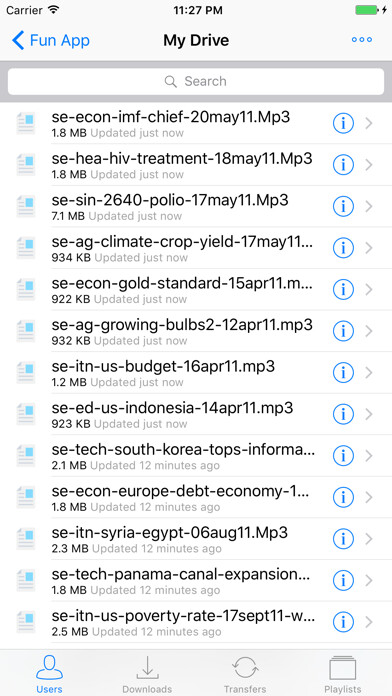Screen dimensions: 392x696
Task: Open info for se-econ-gold-standard-15apr11 file
Action: coord(343,289)
